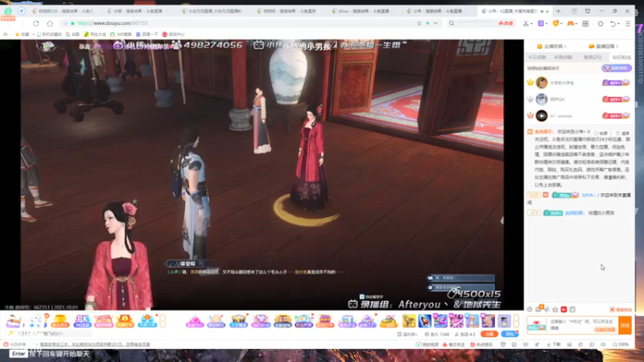Open browser settings gear
The height and width of the screenshot is (362, 644).
[601, 24]
